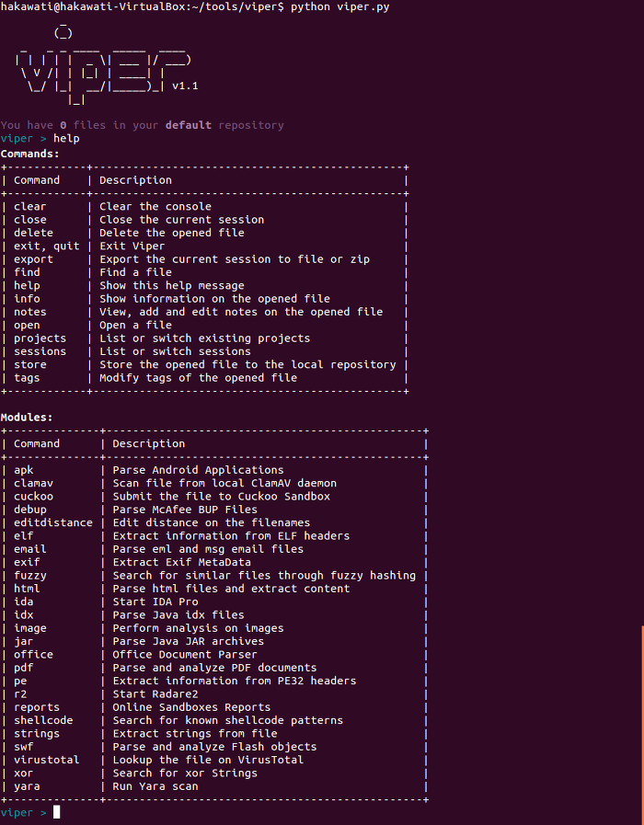
Task: Click the 'exit, quit' command entry
Action: pyautogui.click(x=47, y=246)
